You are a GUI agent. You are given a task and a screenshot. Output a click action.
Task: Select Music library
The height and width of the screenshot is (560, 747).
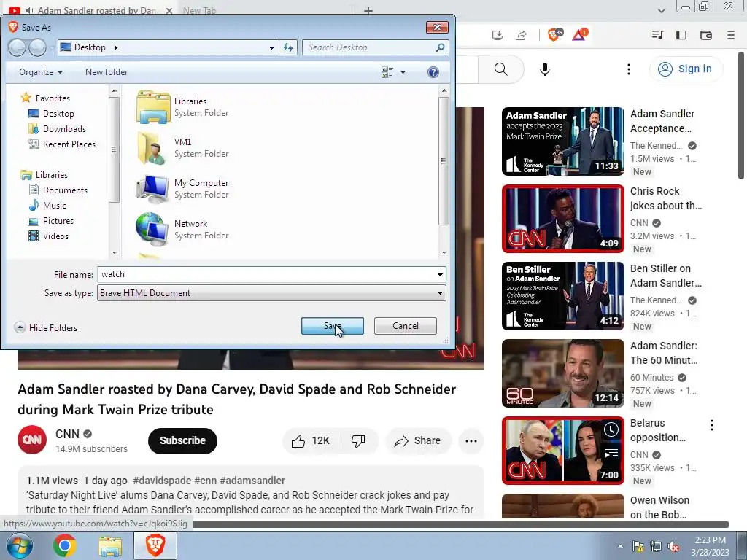(x=47, y=205)
